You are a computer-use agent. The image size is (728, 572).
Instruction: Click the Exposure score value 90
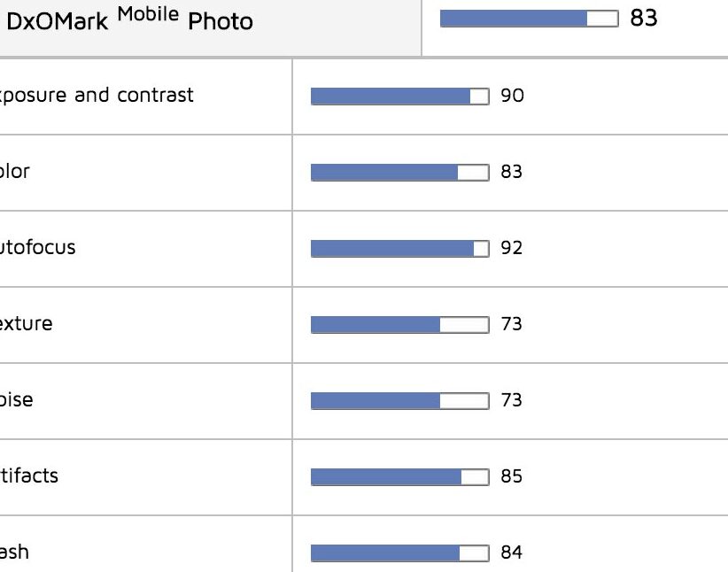click(x=512, y=96)
